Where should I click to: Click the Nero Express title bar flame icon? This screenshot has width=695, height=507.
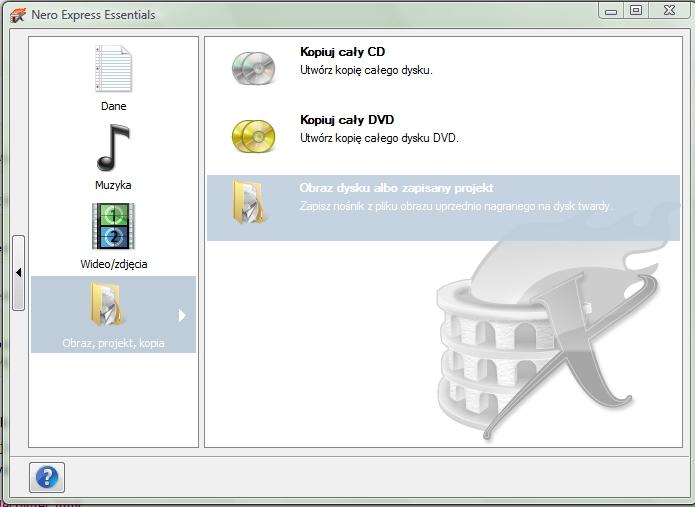pos(18,15)
